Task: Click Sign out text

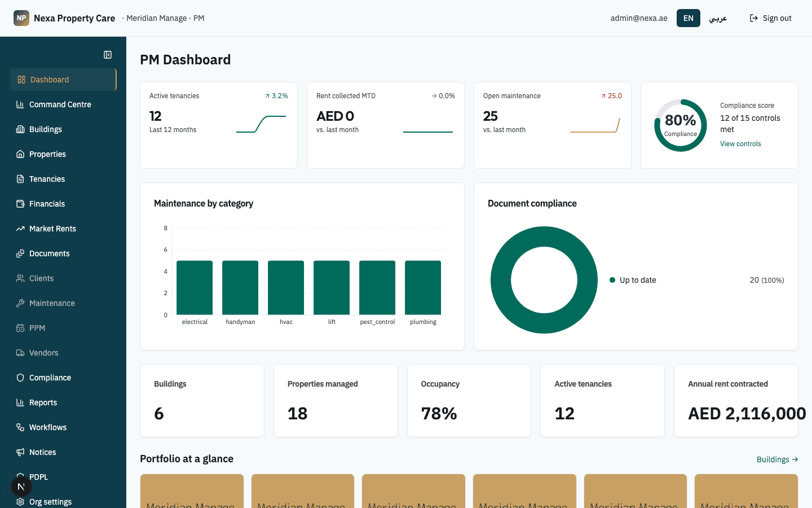Action: tap(777, 18)
